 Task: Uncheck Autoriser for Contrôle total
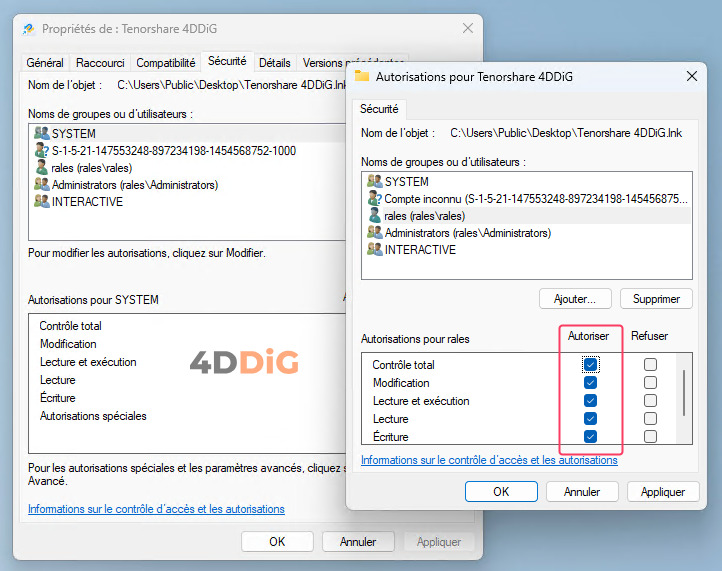click(590, 365)
